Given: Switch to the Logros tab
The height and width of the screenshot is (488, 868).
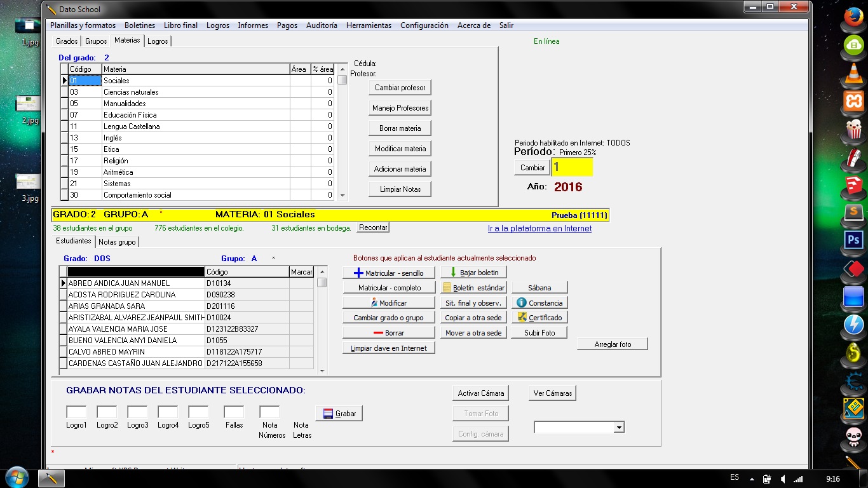Looking at the screenshot, I should click(x=158, y=41).
